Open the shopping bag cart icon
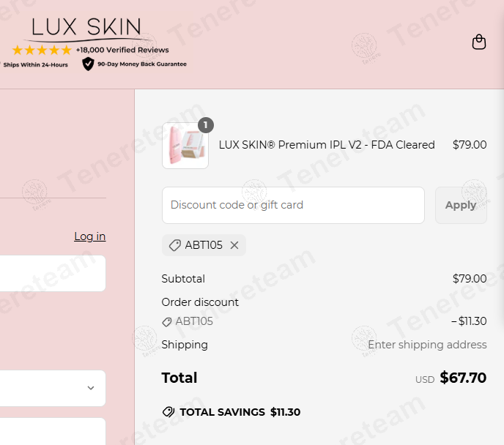The width and height of the screenshot is (504, 445). (x=479, y=42)
